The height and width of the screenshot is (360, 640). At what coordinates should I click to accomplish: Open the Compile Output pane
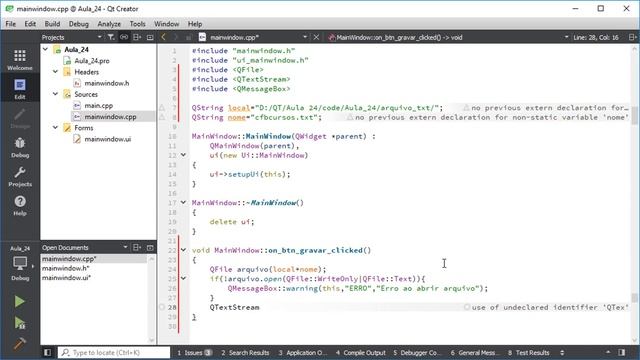[x=360, y=352]
